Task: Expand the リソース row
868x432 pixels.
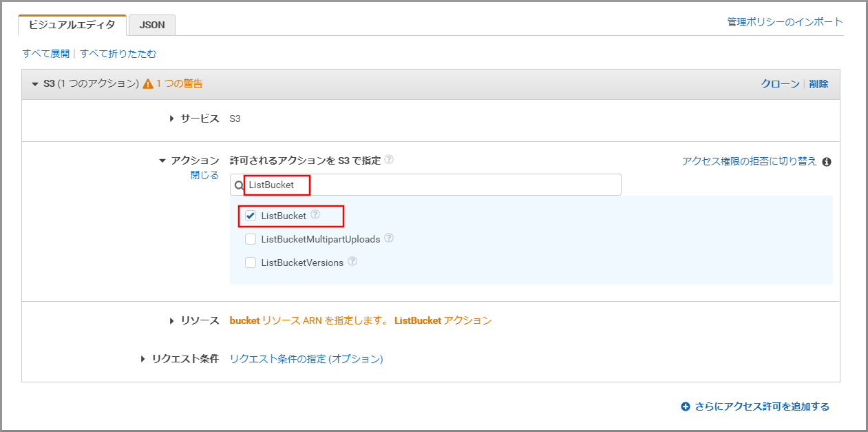Action: tap(172, 320)
